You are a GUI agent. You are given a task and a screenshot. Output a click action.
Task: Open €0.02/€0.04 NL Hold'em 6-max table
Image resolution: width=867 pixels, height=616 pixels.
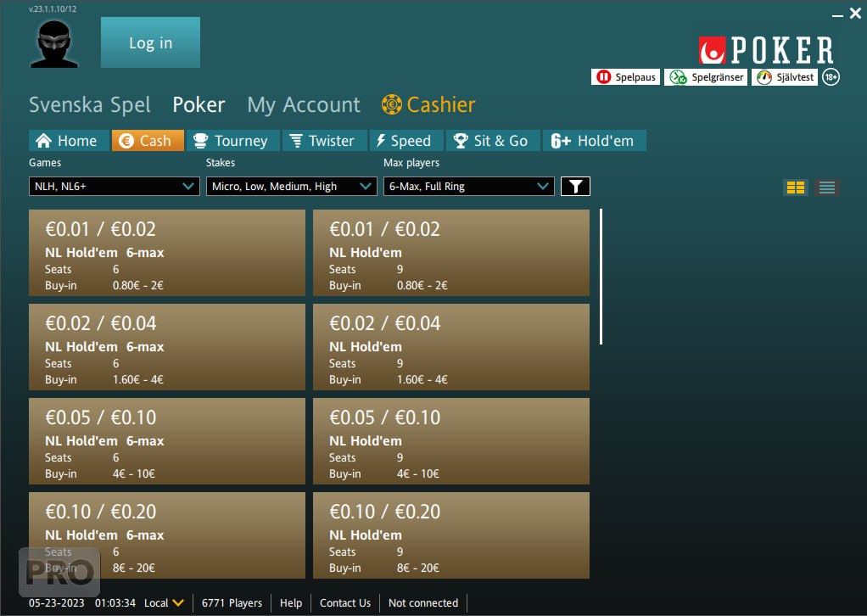point(167,347)
